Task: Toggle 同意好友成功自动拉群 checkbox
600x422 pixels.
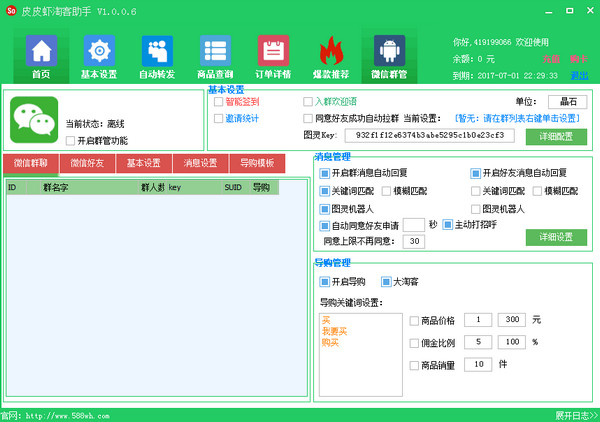Action: [308, 119]
